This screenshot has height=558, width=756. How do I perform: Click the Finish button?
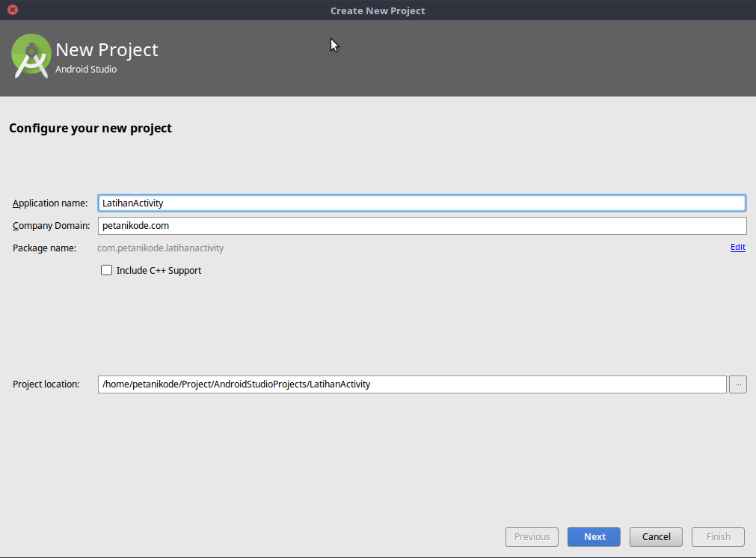point(717,536)
